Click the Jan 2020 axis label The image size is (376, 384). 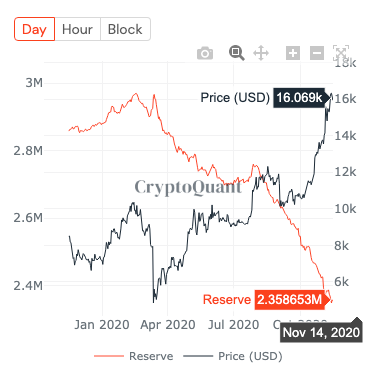[x=102, y=325]
